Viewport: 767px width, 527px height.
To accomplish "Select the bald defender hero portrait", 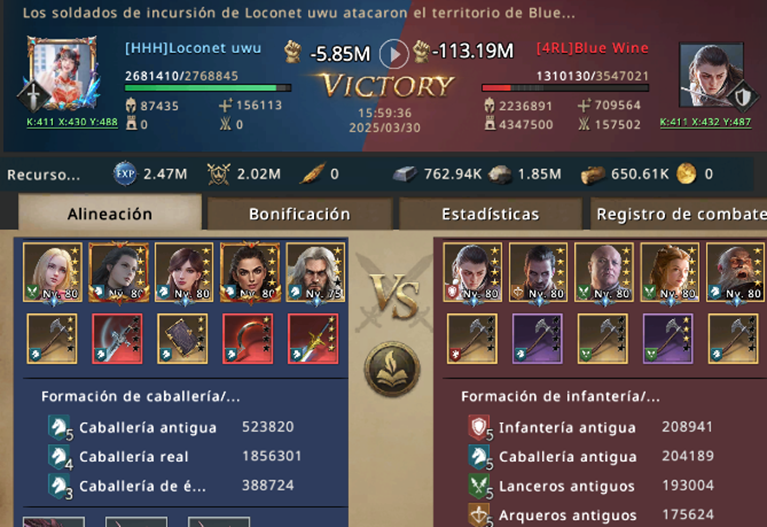I will pyautogui.click(x=604, y=273).
